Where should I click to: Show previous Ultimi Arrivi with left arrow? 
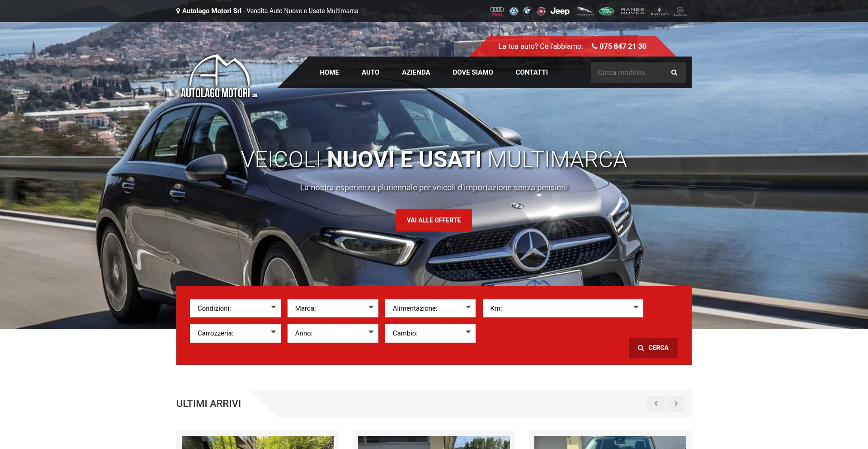pos(656,403)
